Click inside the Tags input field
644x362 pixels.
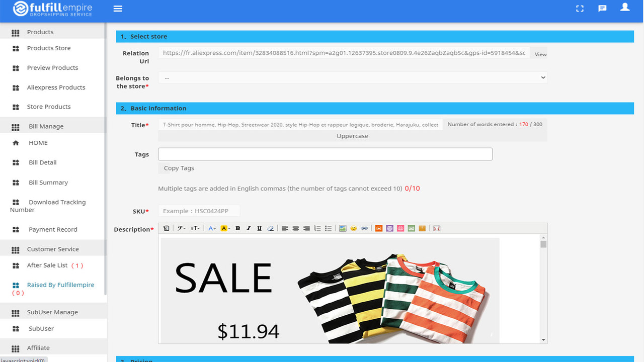[x=325, y=154]
